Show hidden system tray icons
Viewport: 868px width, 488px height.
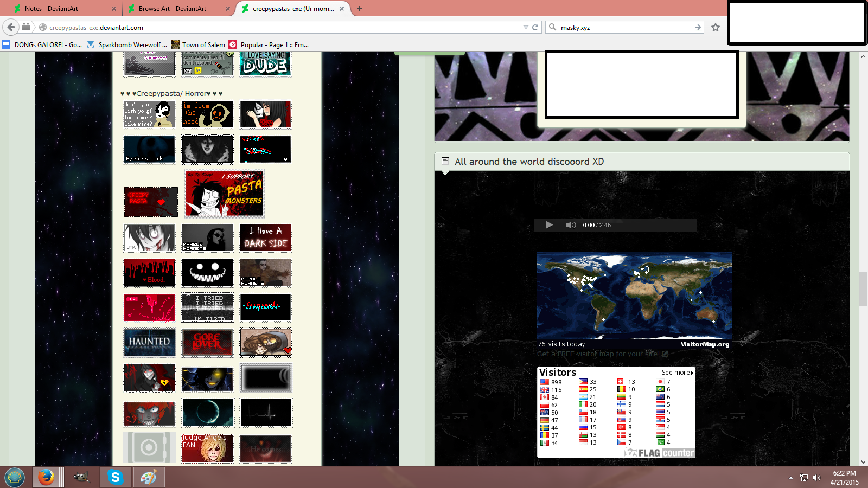[x=790, y=478]
